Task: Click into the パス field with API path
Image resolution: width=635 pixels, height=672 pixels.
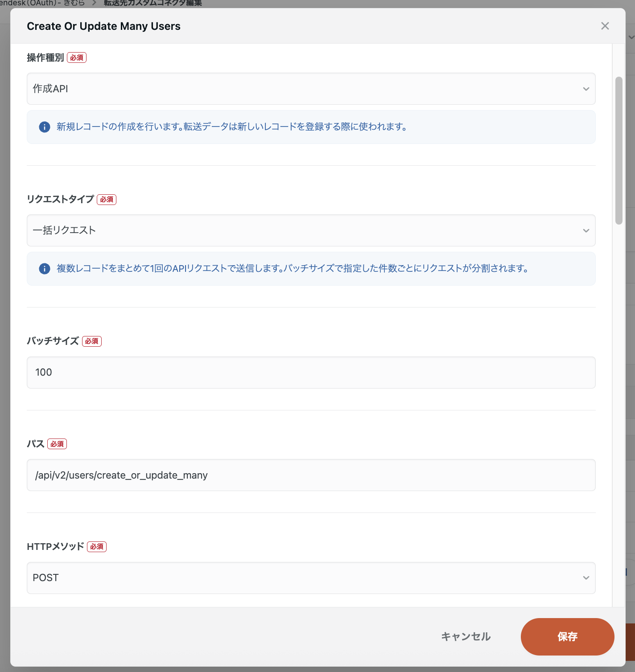Action: [311, 475]
